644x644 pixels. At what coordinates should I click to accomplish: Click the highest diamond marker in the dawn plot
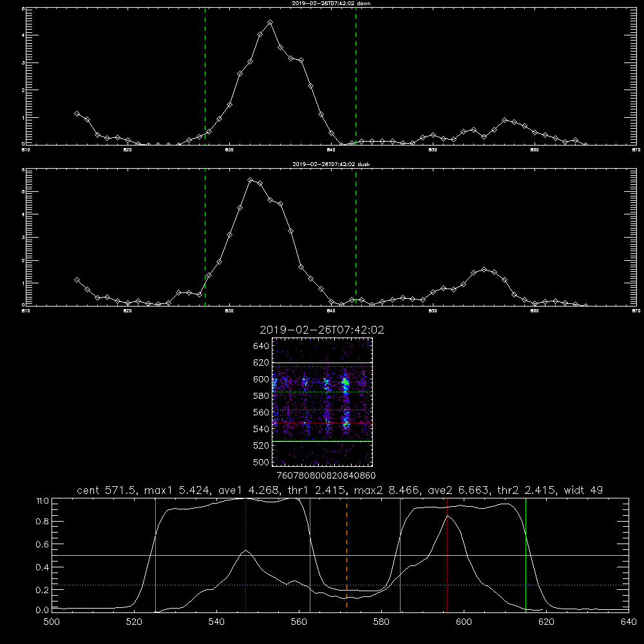pyautogui.click(x=270, y=22)
